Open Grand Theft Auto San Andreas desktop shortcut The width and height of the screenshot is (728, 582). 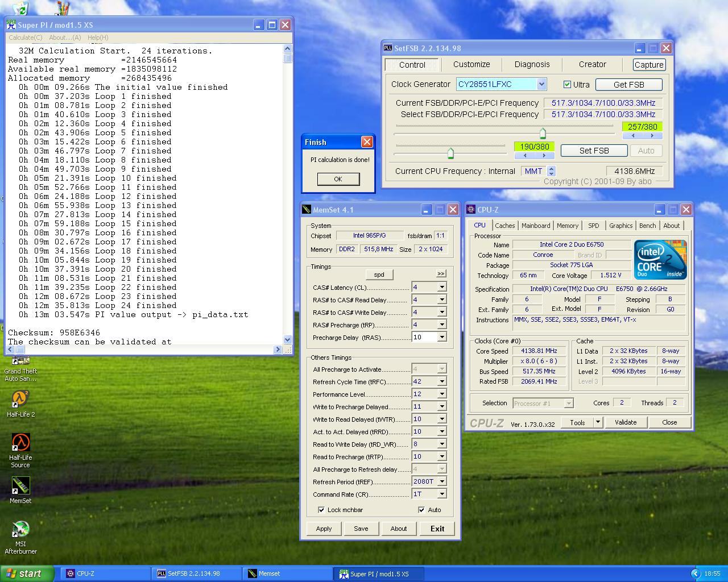20,368
